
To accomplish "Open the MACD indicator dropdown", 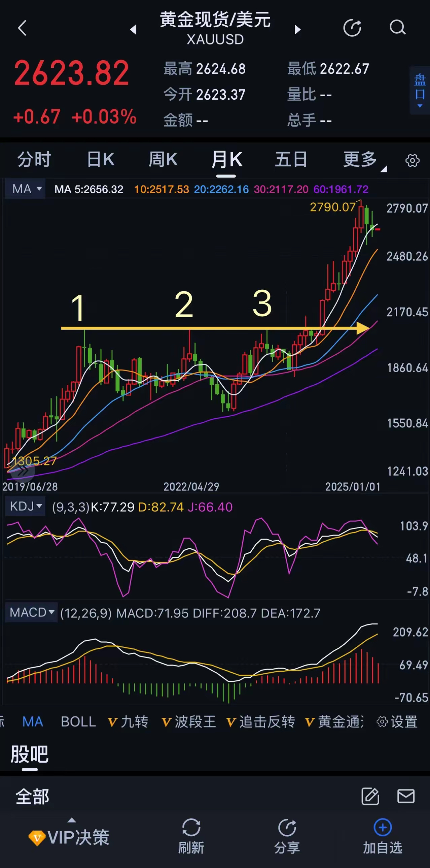I will [31, 612].
